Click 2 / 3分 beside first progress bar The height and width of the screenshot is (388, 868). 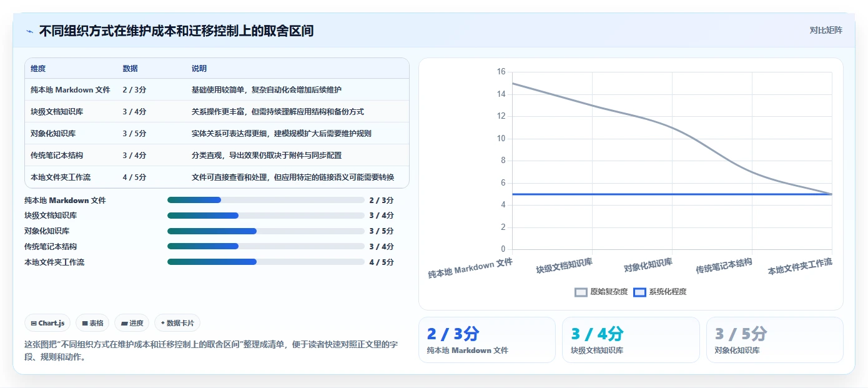pyautogui.click(x=382, y=201)
